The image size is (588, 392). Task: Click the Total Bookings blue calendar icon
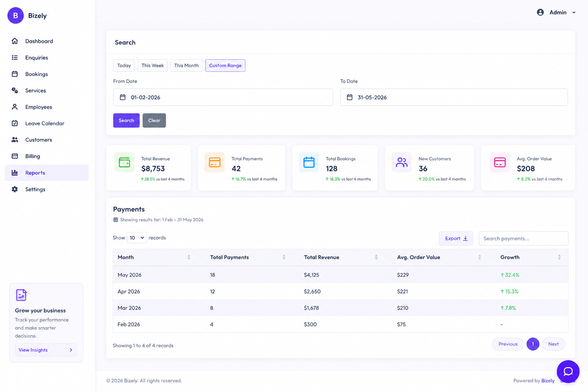[309, 162]
